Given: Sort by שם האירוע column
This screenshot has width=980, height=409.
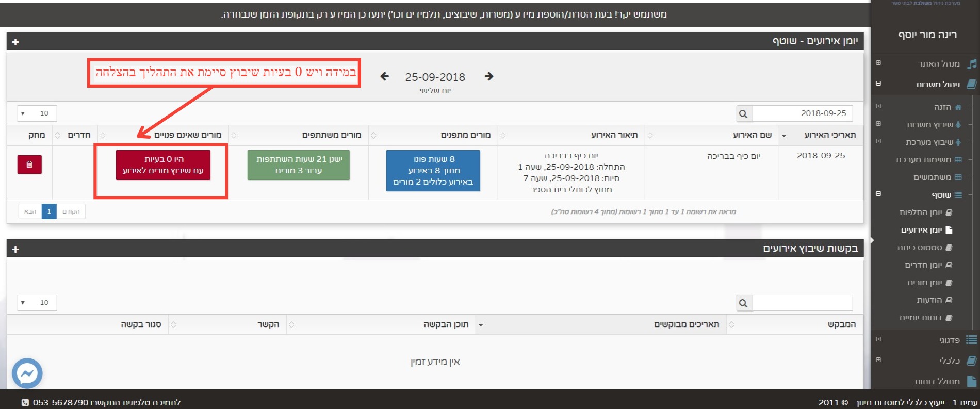Looking at the screenshot, I should (x=712, y=135).
